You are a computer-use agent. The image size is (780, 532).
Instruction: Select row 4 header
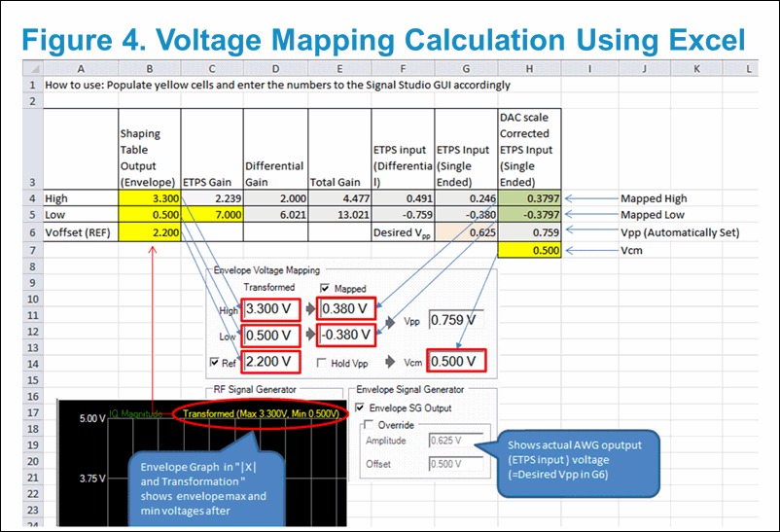(x=33, y=198)
